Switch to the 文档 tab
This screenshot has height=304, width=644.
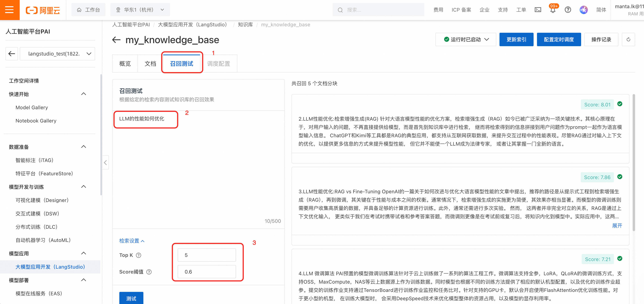[x=150, y=64]
